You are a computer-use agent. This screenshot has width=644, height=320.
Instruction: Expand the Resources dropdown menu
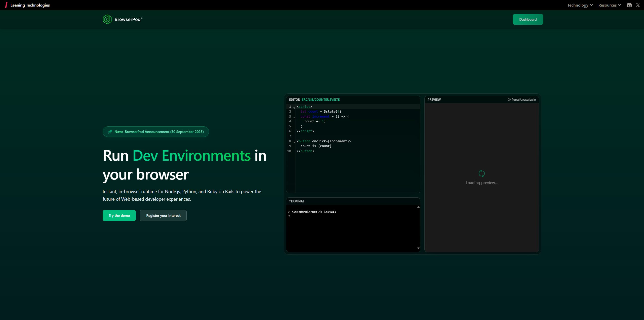pyautogui.click(x=609, y=5)
